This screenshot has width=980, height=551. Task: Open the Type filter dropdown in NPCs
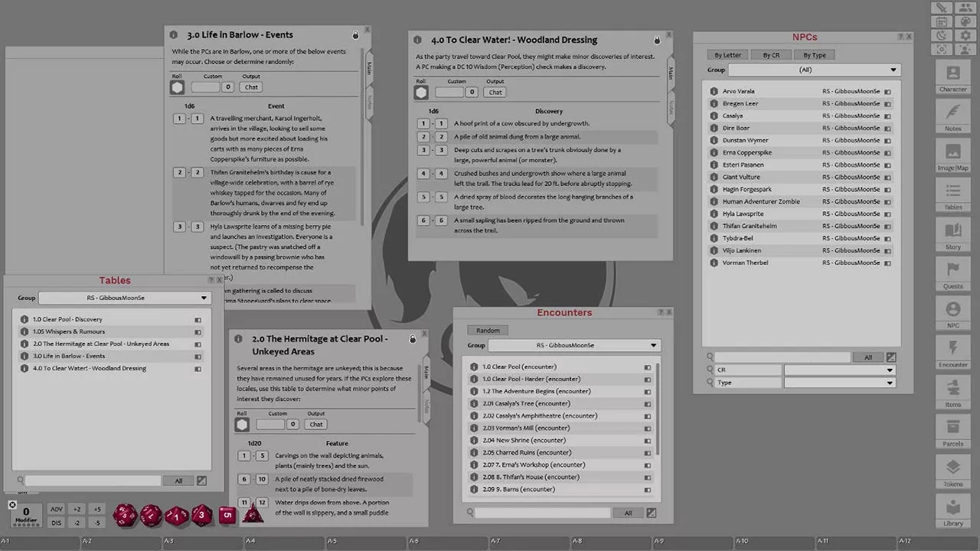(840, 383)
